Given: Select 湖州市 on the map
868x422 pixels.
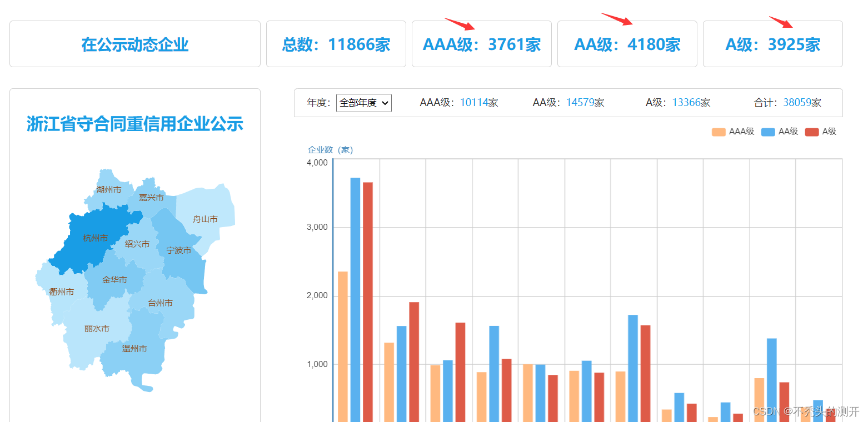Looking at the screenshot, I should point(108,190).
